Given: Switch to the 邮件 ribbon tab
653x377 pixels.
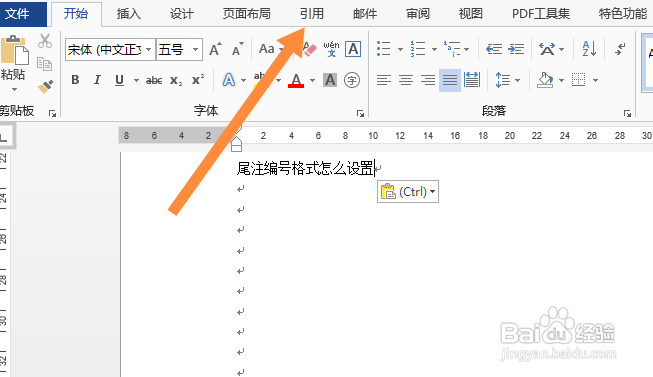Looking at the screenshot, I should [365, 14].
